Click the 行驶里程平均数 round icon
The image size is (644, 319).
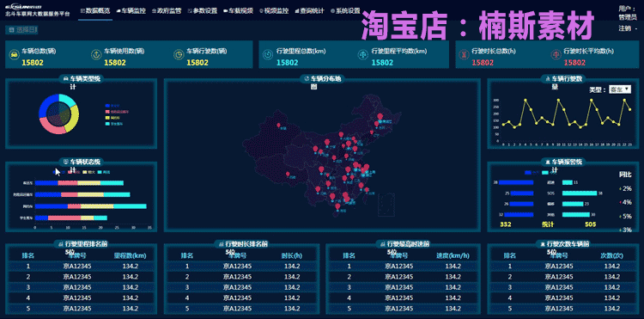click(363, 54)
